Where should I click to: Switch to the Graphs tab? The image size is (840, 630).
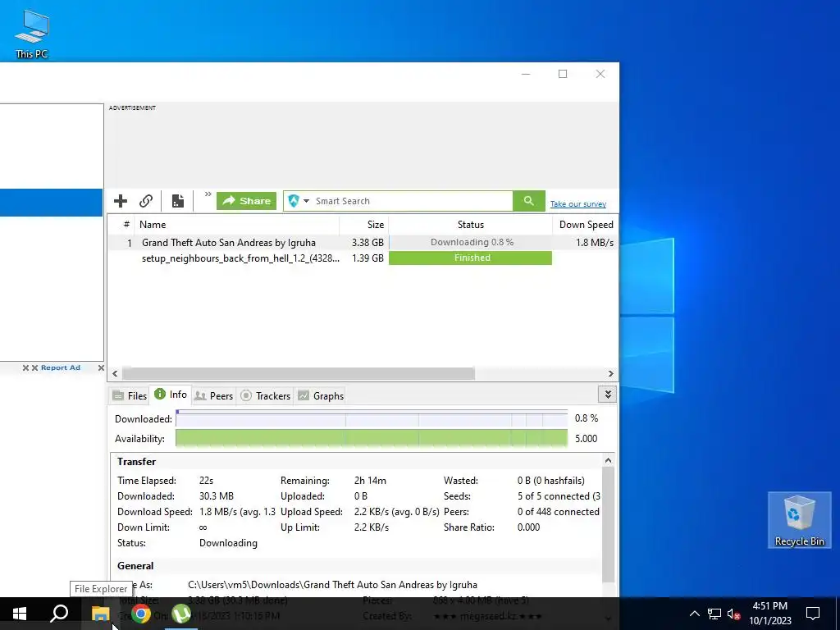321,395
